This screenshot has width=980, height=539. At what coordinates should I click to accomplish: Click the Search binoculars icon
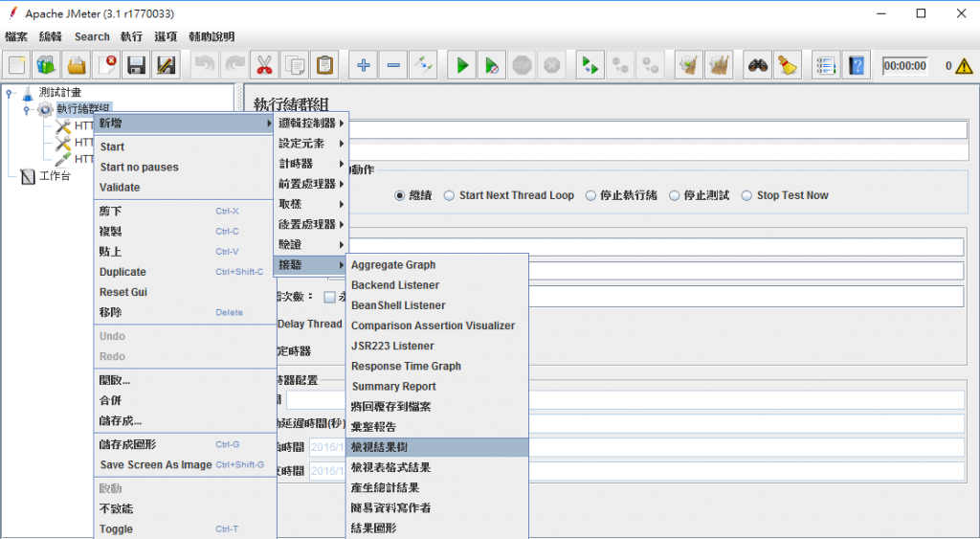[x=758, y=65]
